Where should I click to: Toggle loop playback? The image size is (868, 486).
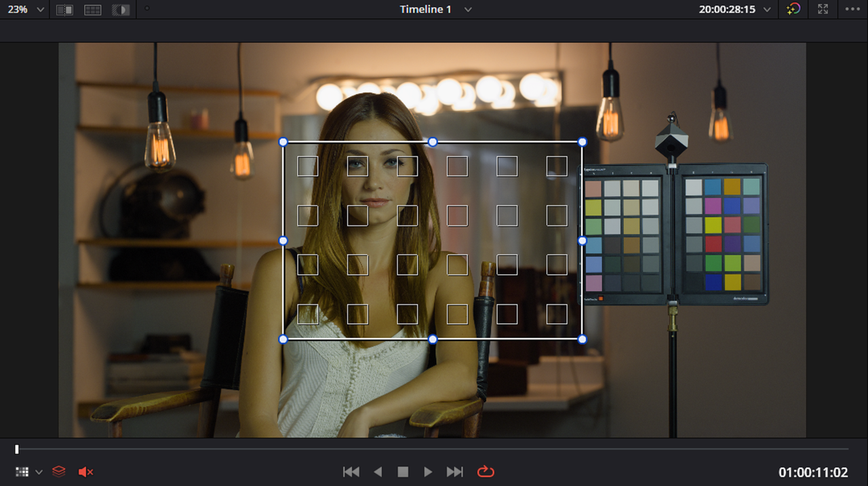486,471
